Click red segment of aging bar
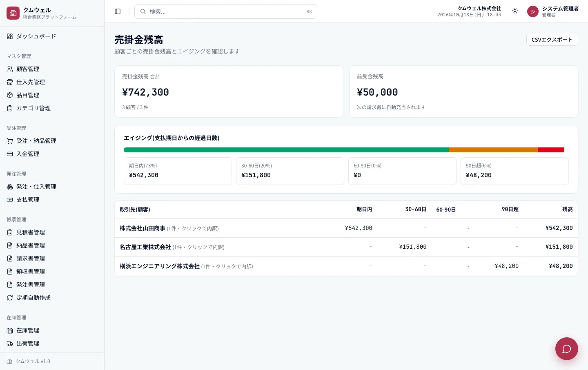The height and width of the screenshot is (370, 588). pyautogui.click(x=551, y=150)
